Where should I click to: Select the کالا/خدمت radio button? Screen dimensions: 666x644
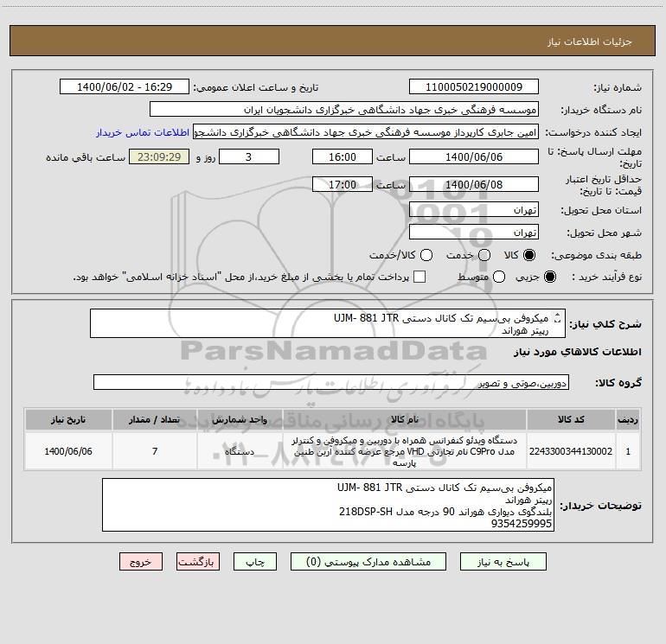[x=426, y=255]
